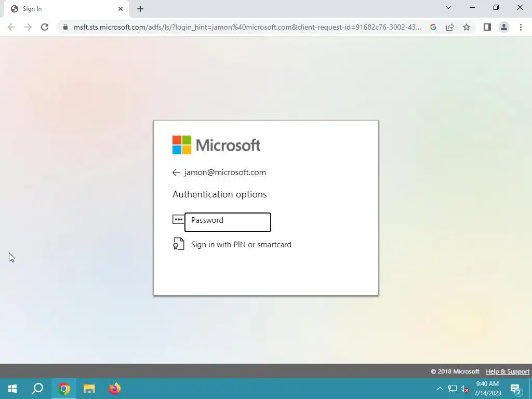Open the notification center icon

tap(516, 390)
